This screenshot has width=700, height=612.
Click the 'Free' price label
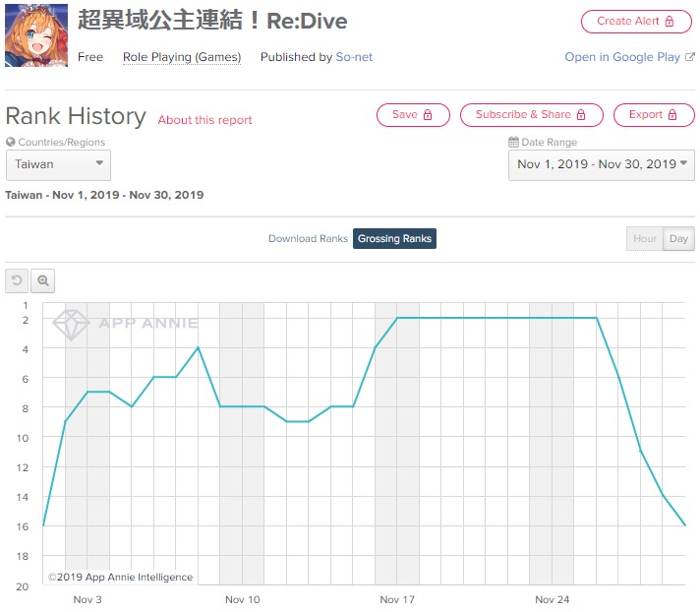90,57
